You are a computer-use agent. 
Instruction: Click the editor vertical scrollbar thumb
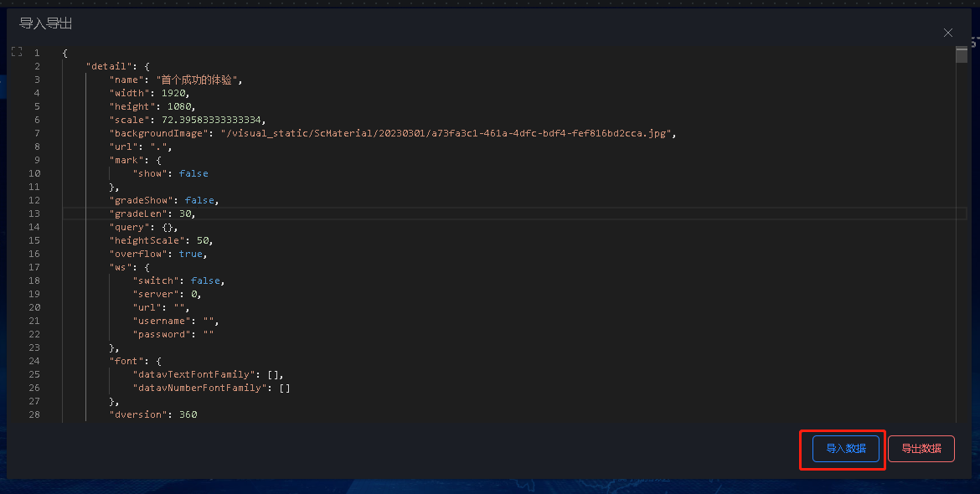coord(962,55)
